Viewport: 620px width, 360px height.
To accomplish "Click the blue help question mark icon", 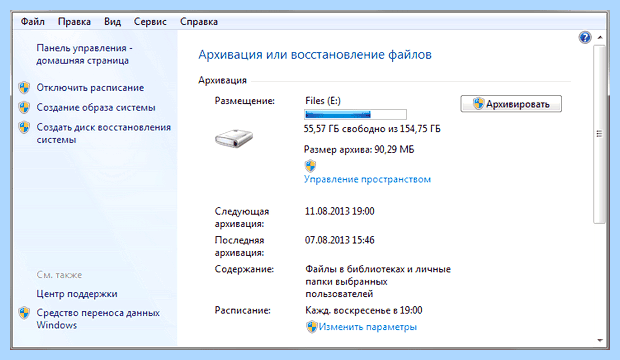I will click(585, 38).
